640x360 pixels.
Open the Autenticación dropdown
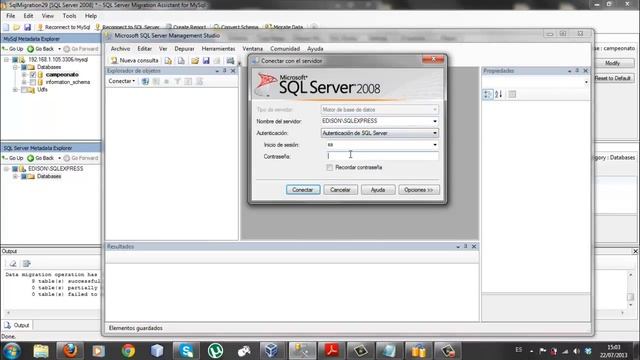pyautogui.click(x=435, y=133)
